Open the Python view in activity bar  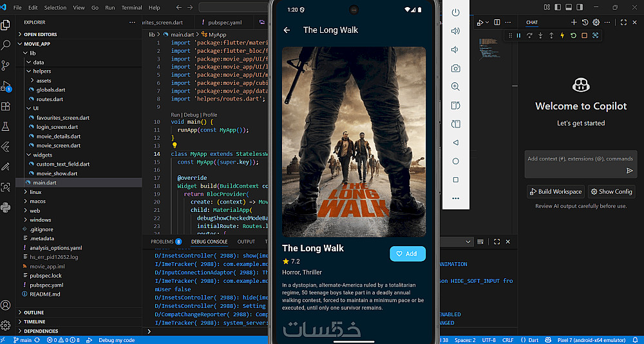pos(6,207)
